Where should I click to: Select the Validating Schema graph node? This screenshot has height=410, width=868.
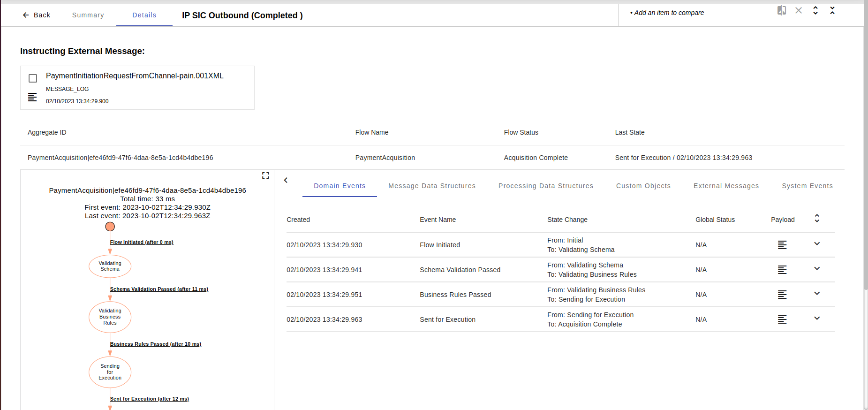[110, 266]
